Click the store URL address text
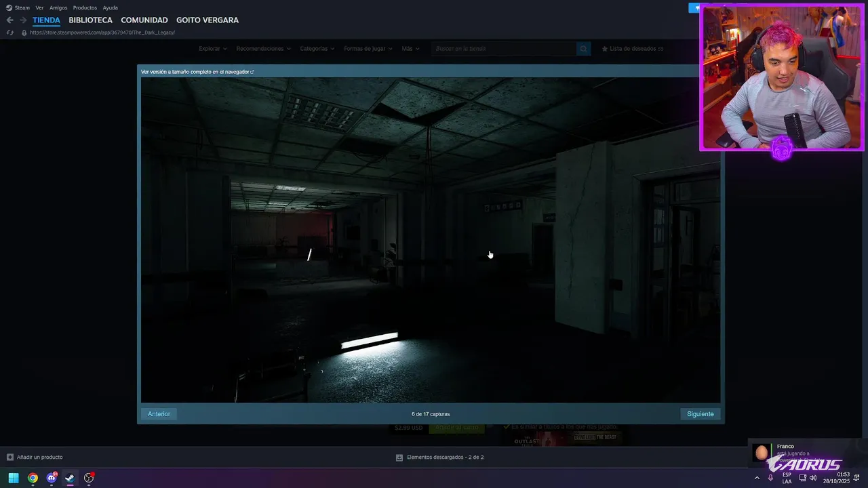Image resolution: width=868 pixels, height=488 pixels. [102, 33]
